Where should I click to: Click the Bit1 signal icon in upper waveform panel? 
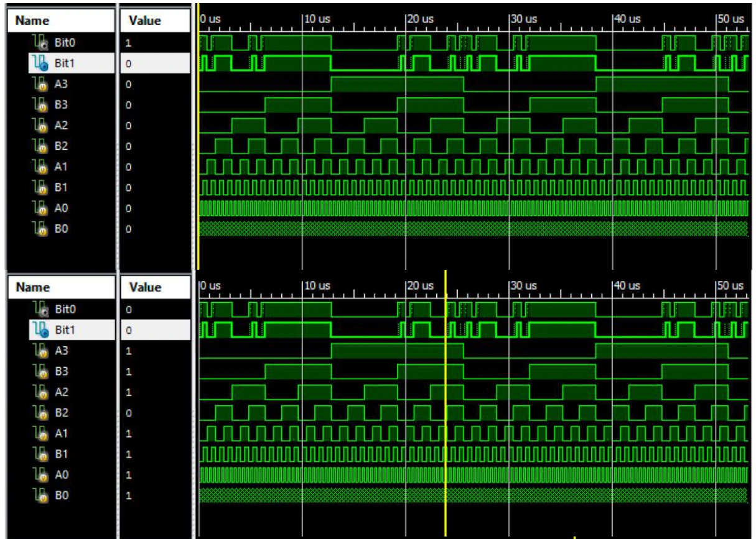click(40, 63)
